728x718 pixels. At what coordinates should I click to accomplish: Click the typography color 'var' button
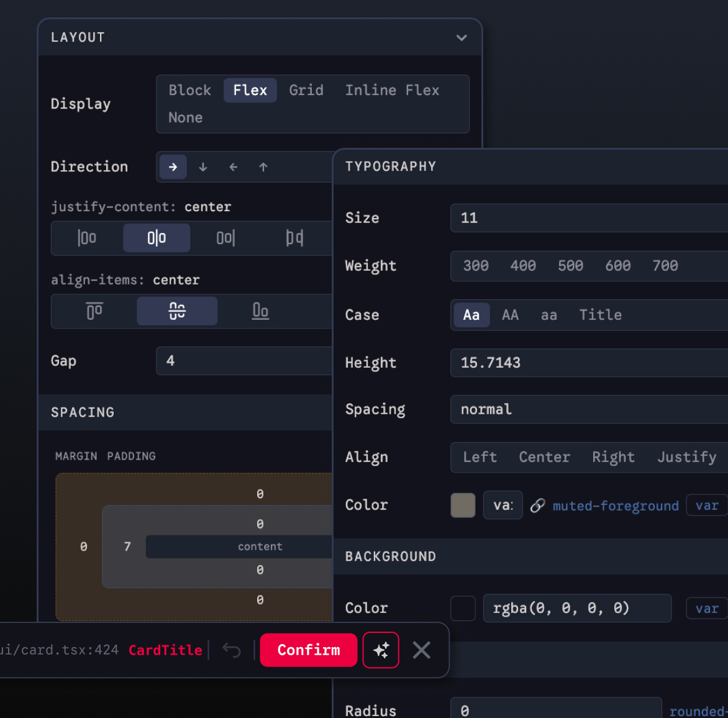[x=707, y=506]
